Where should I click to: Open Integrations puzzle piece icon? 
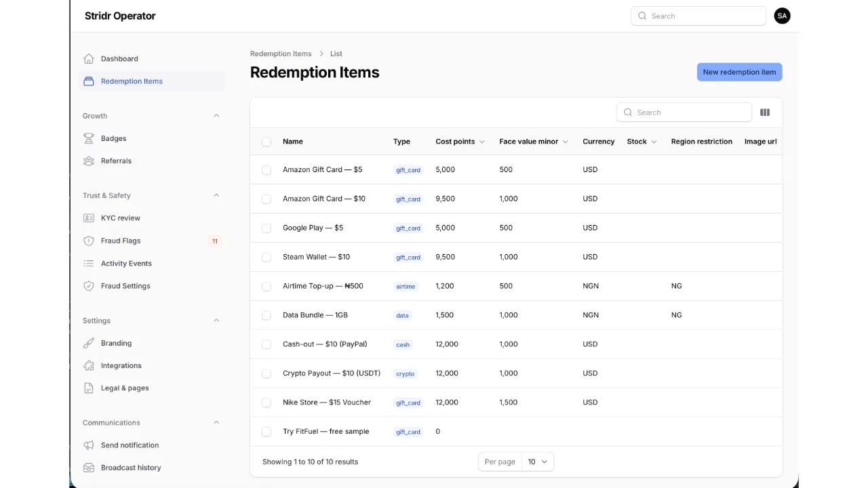(89, 365)
